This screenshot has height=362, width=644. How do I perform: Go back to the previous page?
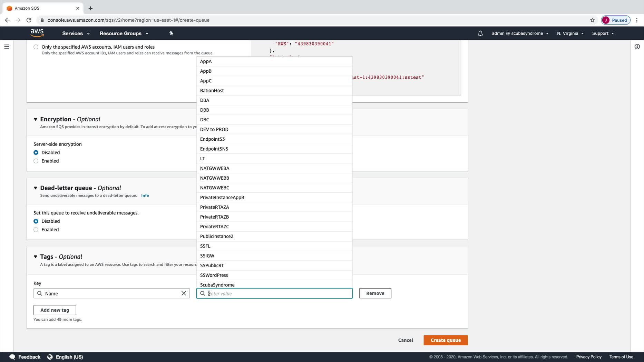coord(7,20)
